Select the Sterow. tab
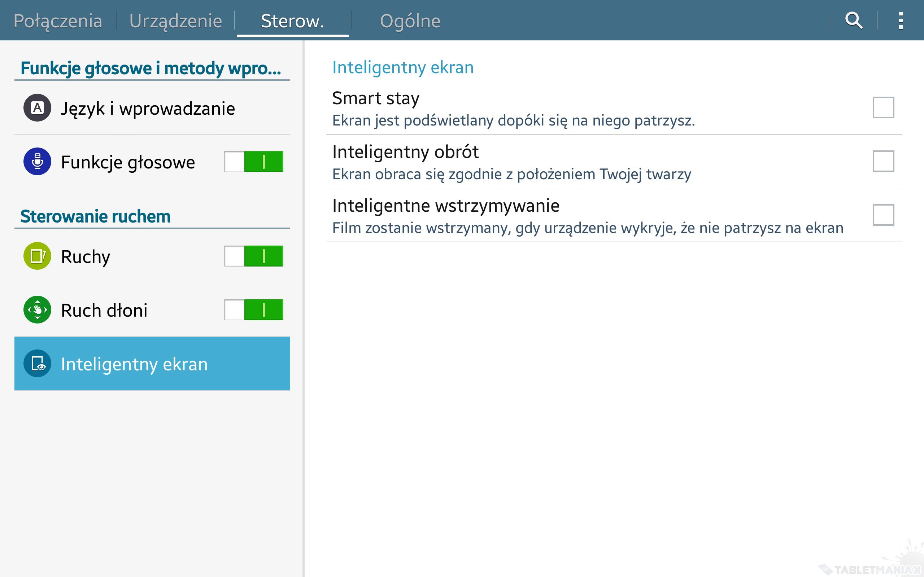The image size is (924, 577). [292, 21]
